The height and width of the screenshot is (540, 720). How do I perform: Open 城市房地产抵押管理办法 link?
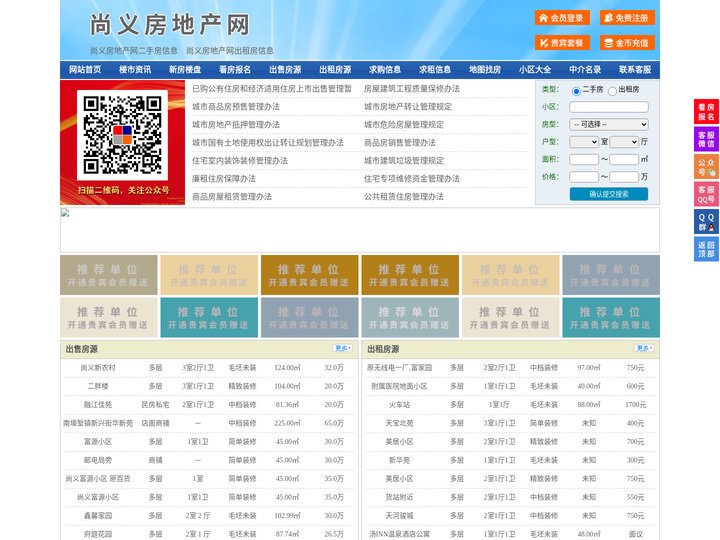pos(236,124)
